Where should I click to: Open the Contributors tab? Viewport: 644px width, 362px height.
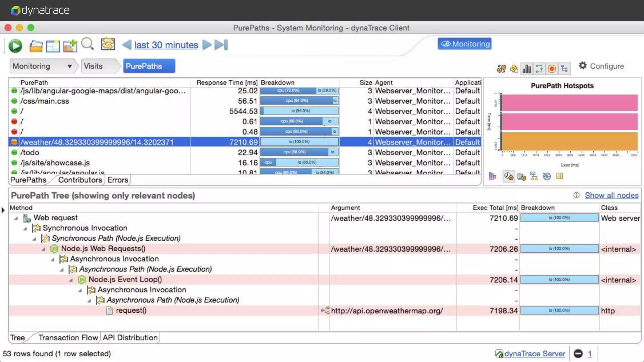(80, 180)
